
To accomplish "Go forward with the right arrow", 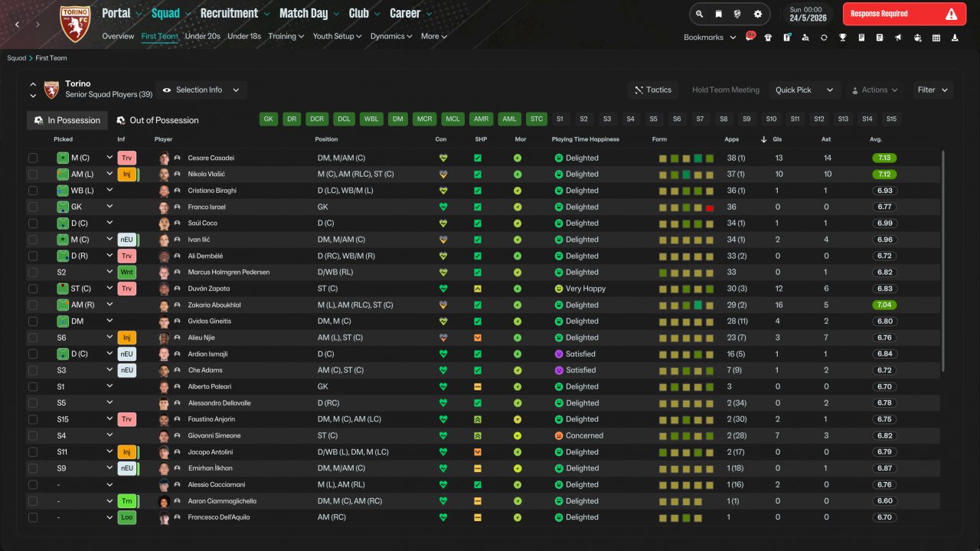I will [38, 24].
